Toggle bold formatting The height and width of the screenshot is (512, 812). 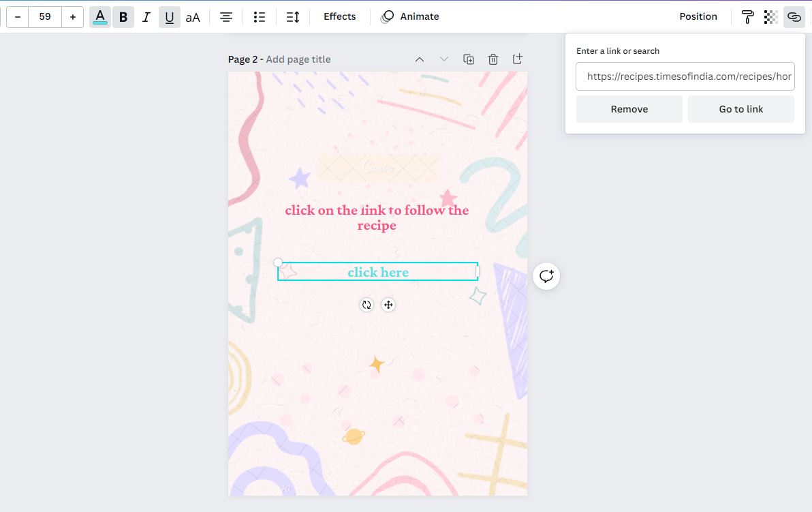(123, 17)
